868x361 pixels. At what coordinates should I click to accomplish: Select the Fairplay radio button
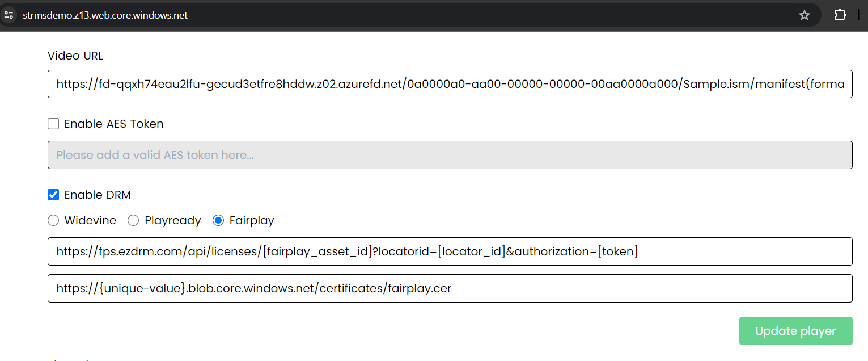point(218,220)
